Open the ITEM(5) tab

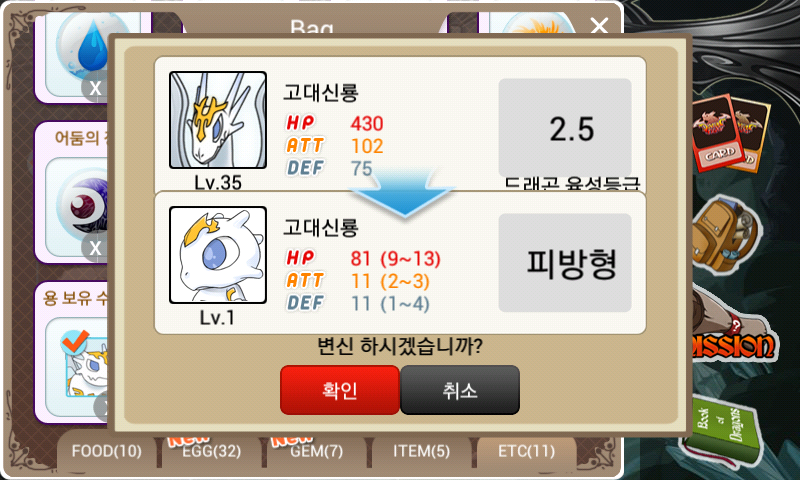pyautogui.click(x=421, y=451)
